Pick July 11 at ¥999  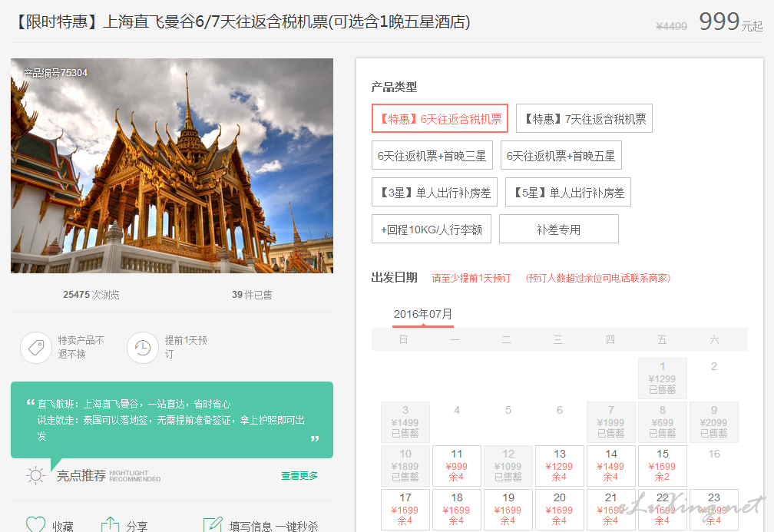(457, 465)
